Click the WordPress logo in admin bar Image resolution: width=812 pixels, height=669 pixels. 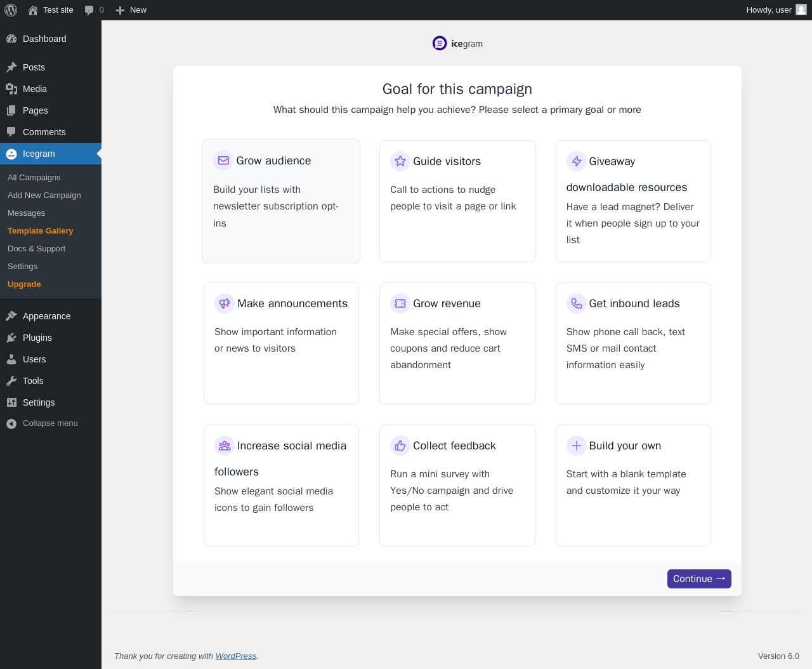[11, 10]
